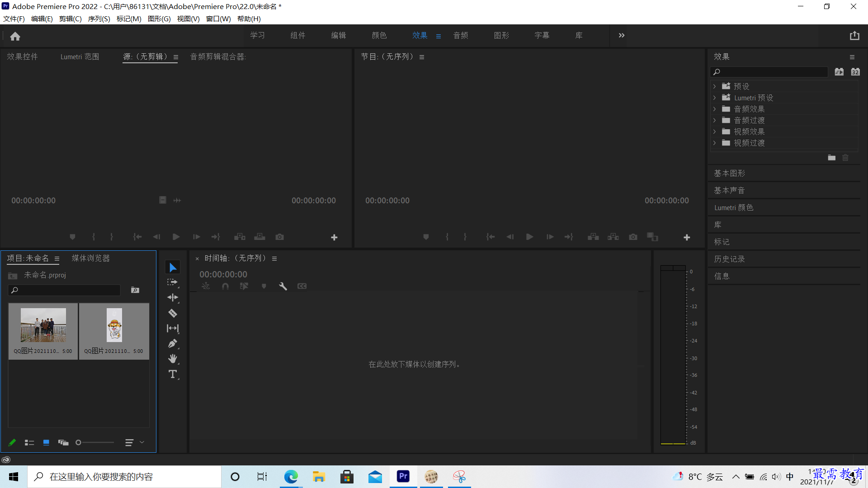Switch to the 编辑 workspace
Viewport: 868px width, 488px height.
(339, 35)
